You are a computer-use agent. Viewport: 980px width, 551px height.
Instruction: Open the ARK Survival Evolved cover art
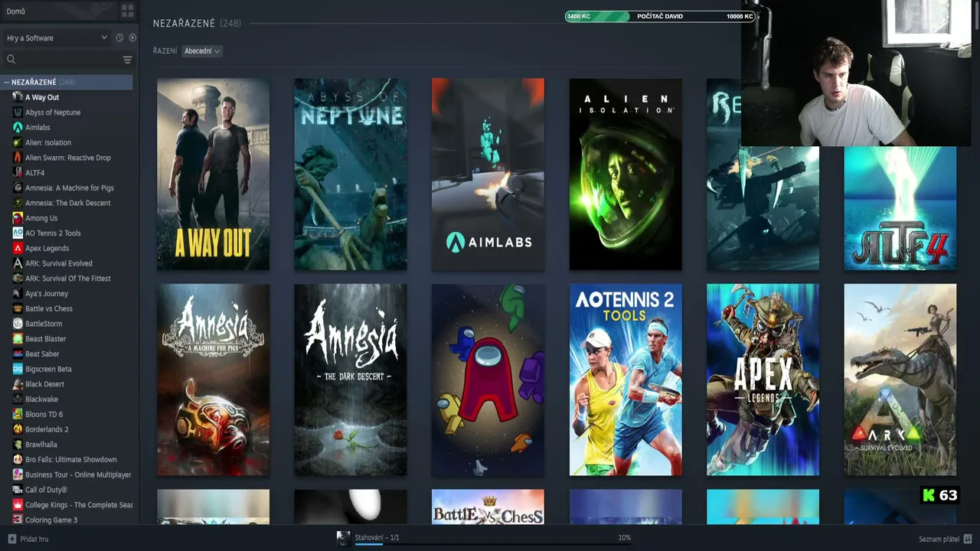point(900,380)
